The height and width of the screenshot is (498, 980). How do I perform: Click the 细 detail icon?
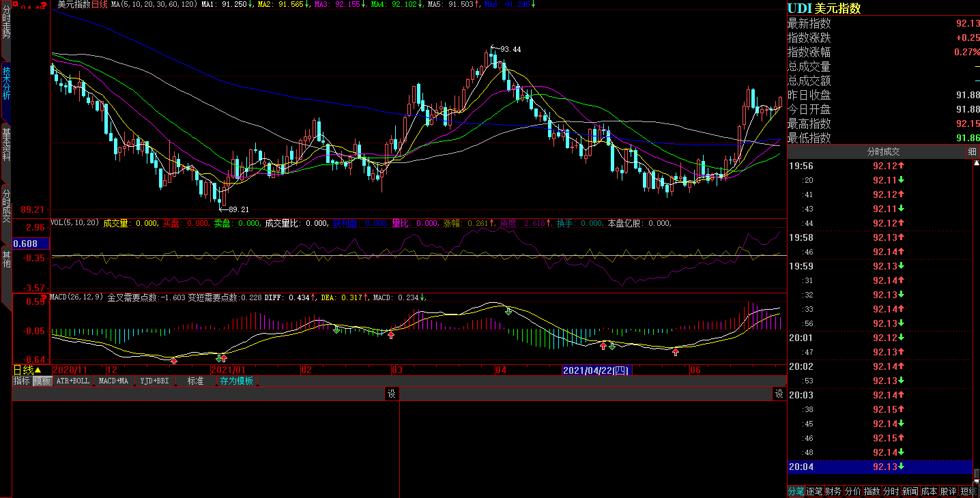click(972, 152)
